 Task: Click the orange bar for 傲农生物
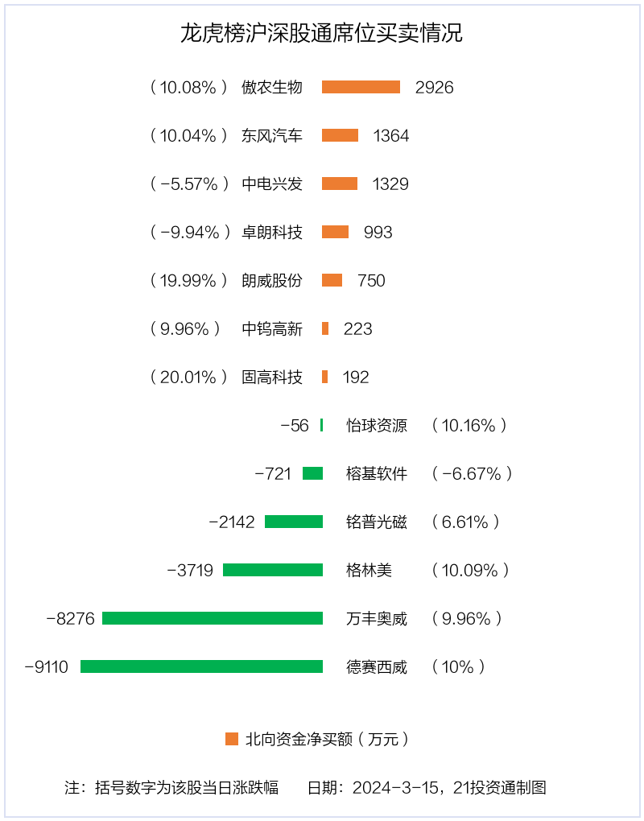(361, 87)
